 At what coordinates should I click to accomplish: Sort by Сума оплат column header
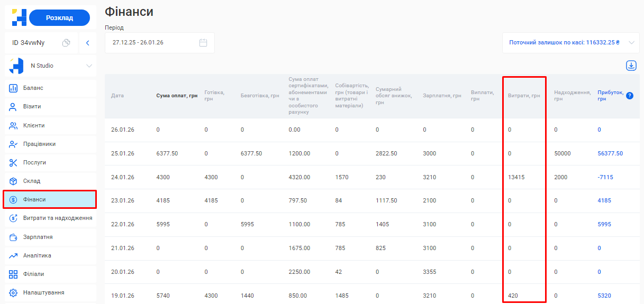click(177, 96)
